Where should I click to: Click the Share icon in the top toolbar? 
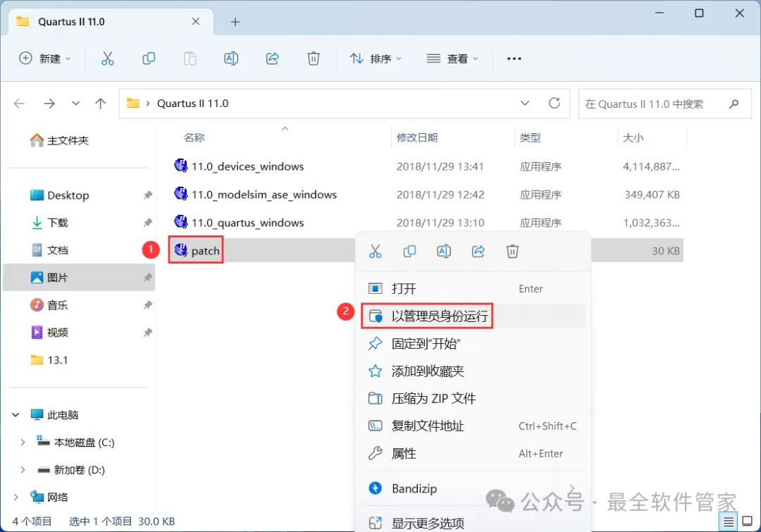pyautogui.click(x=272, y=58)
